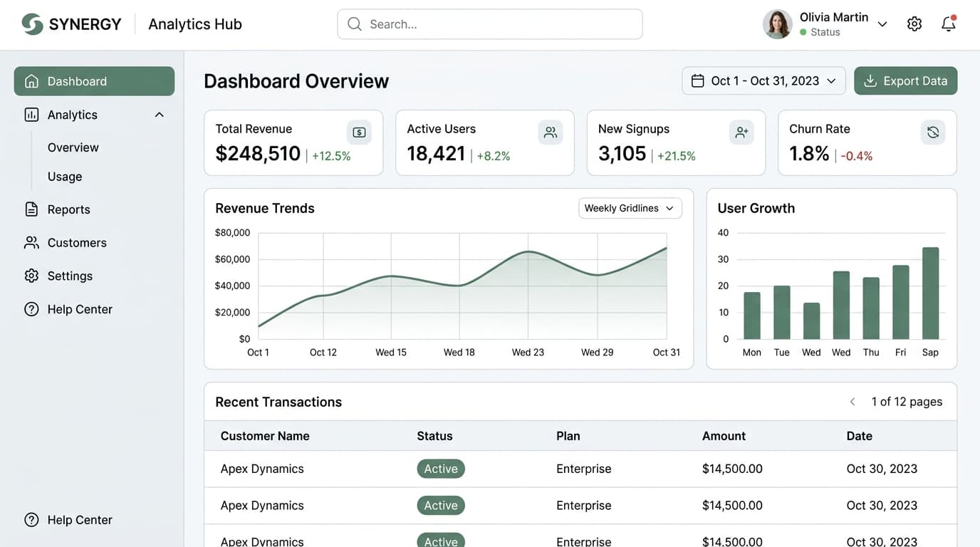Click the $248,510 revenue value

click(x=258, y=154)
